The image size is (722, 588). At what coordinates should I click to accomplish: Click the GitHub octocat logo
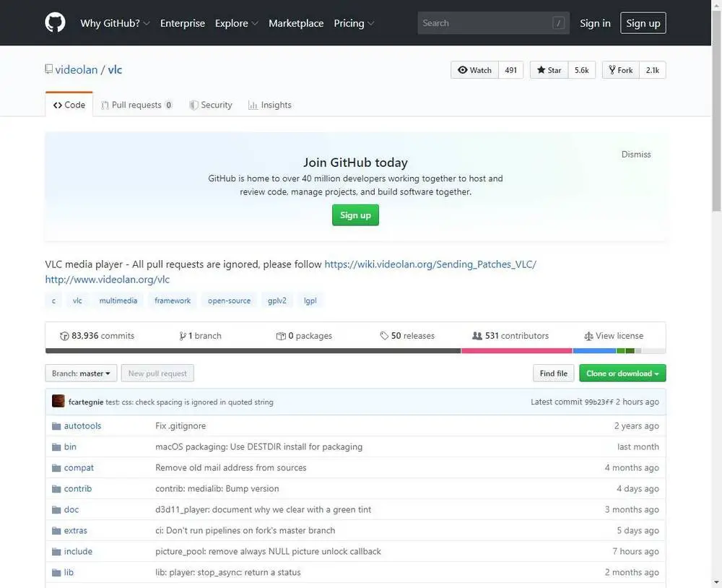[x=56, y=22]
